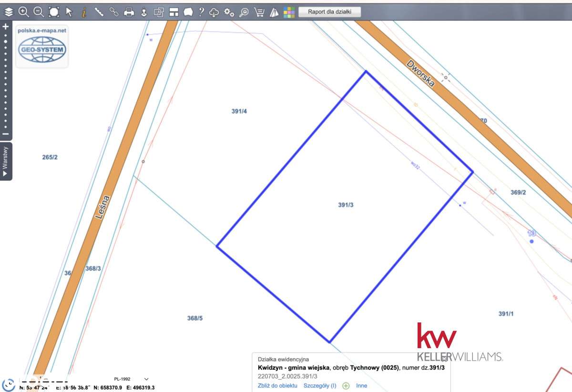Viewport: 572px width, 392px height.
Task: Click parcel label 391/4
Action: 239,111
